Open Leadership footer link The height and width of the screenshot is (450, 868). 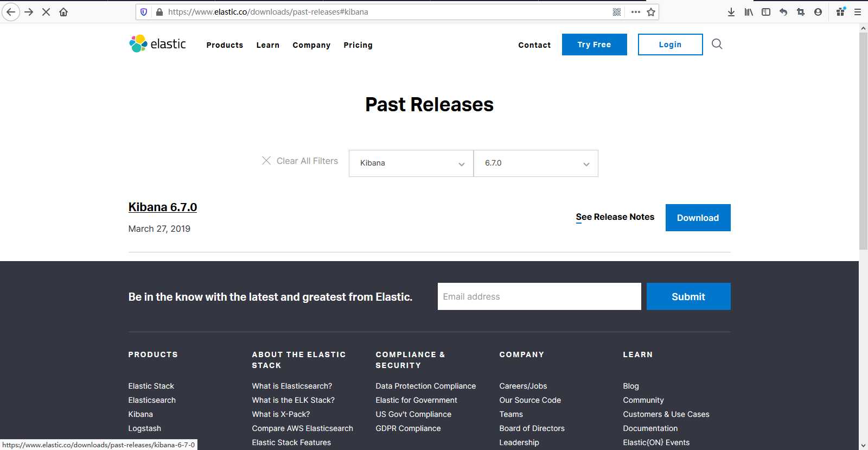point(519,442)
